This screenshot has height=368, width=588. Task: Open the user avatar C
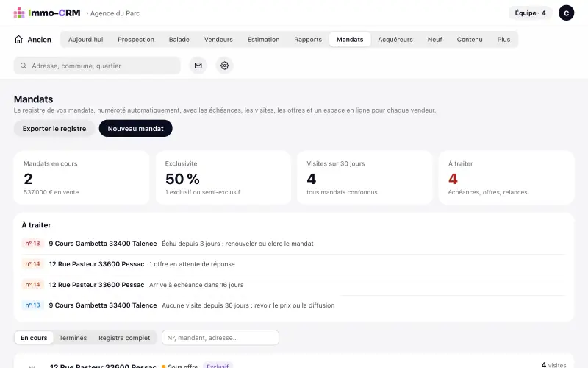point(566,13)
